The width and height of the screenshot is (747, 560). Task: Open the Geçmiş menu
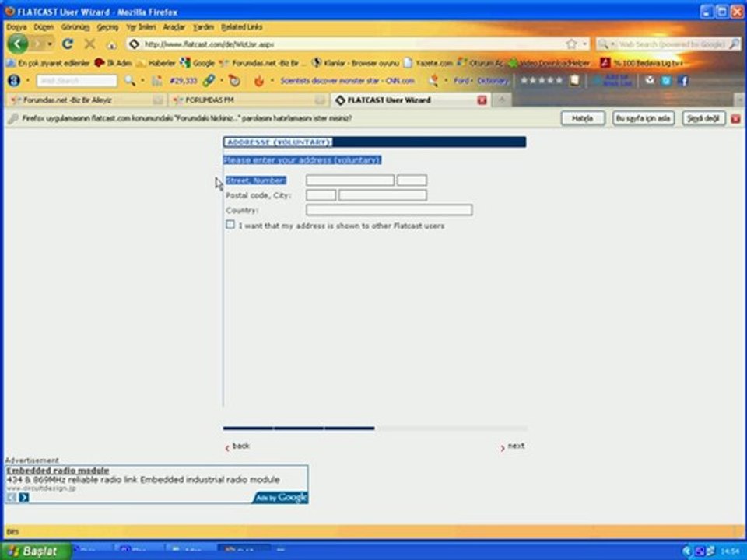tap(107, 27)
